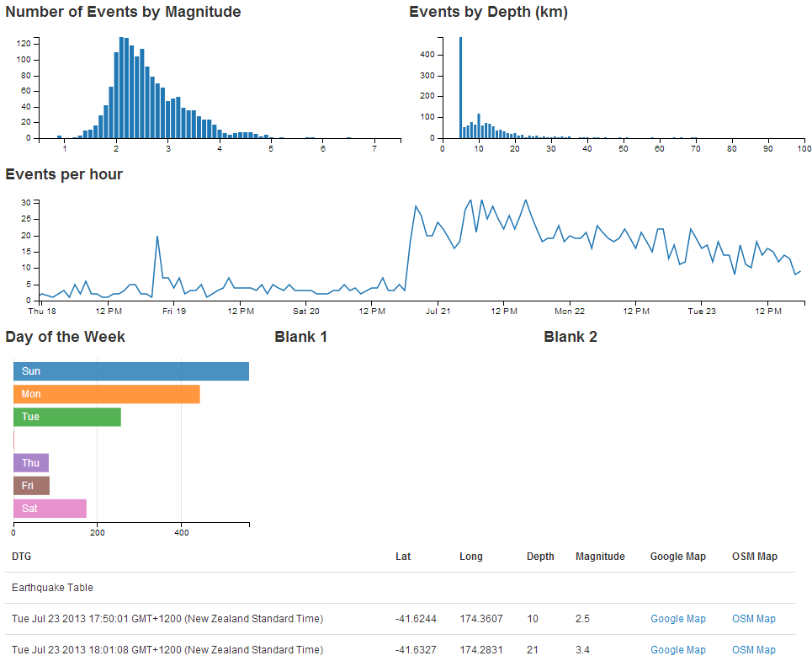Open the Google Map link for the first earthquake
Screen dimensions: 812x661
click(x=678, y=618)
